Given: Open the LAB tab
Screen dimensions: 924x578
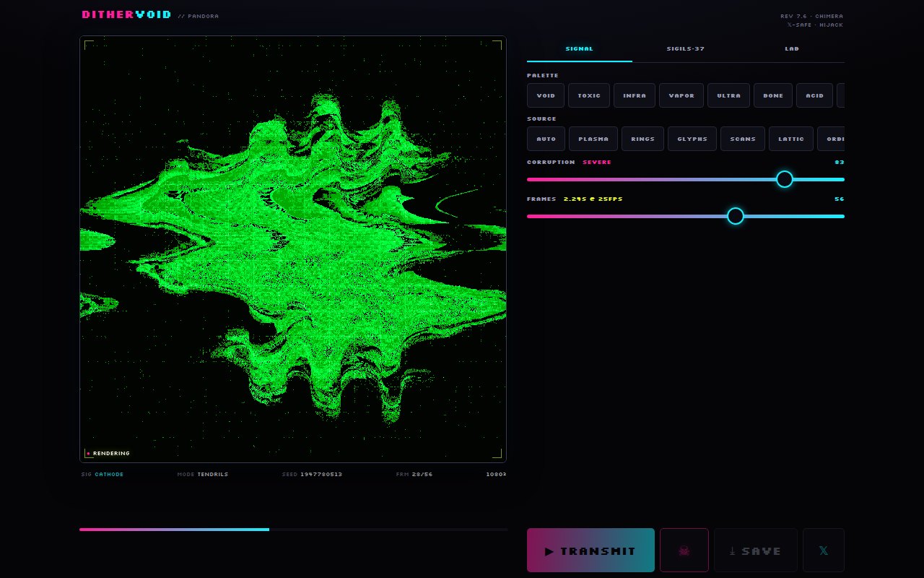Looking at the screenshot, I should tap(792, 49).
